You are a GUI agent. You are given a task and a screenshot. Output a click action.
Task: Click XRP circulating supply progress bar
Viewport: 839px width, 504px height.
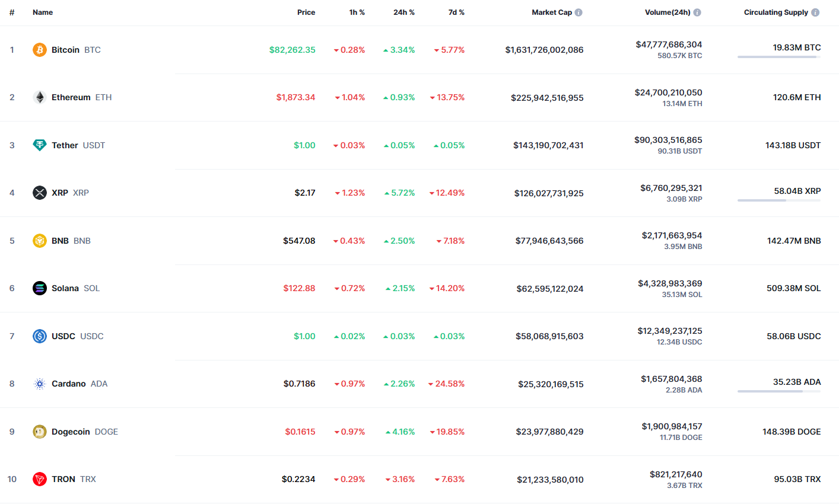(779, 200)
